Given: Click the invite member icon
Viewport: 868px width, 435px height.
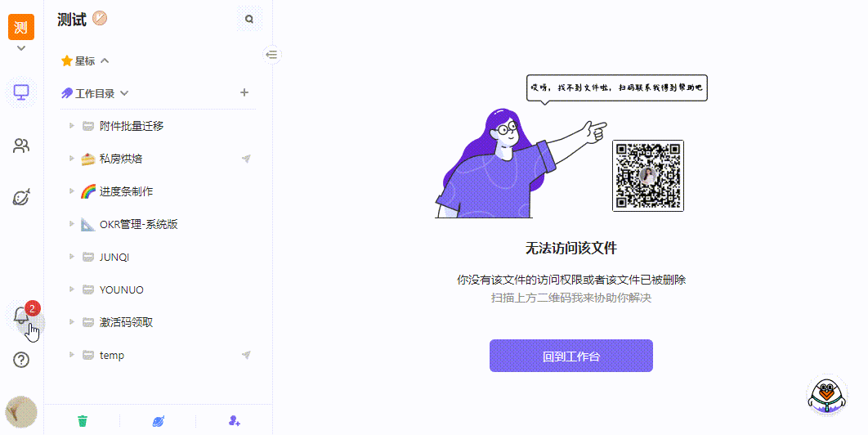Looking at the screenshot, I should [x=234, y=421].
